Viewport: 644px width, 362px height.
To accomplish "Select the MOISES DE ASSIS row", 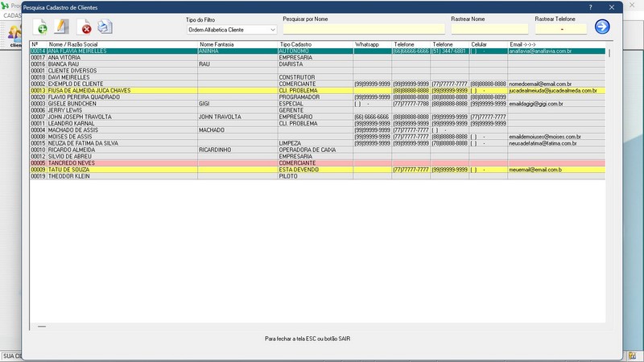I will click(317, 137).
